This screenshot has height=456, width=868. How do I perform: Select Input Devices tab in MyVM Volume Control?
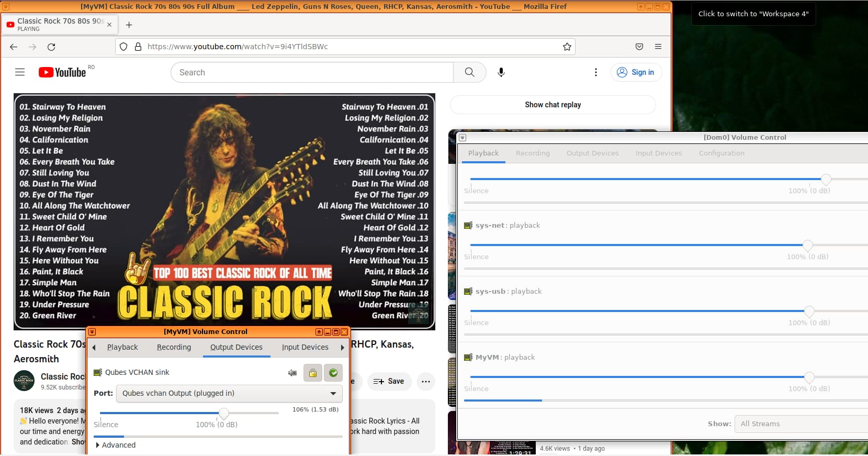point(305,347)
